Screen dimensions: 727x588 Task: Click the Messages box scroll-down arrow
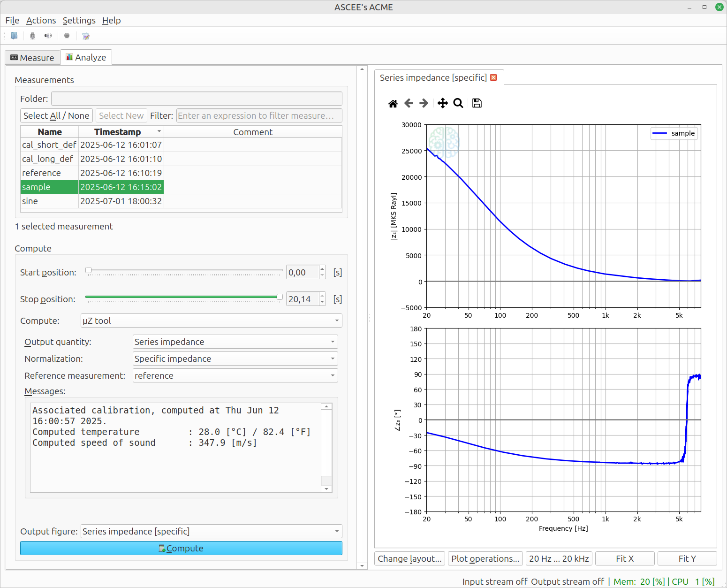pyautogui.click(x=326, y=489)
